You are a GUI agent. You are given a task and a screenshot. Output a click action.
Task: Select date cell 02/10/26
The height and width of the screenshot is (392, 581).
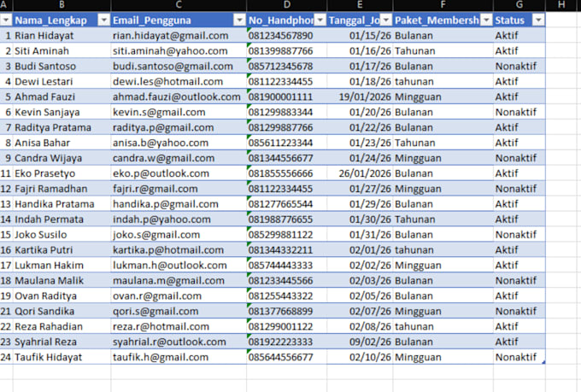(x=360, y=357)
